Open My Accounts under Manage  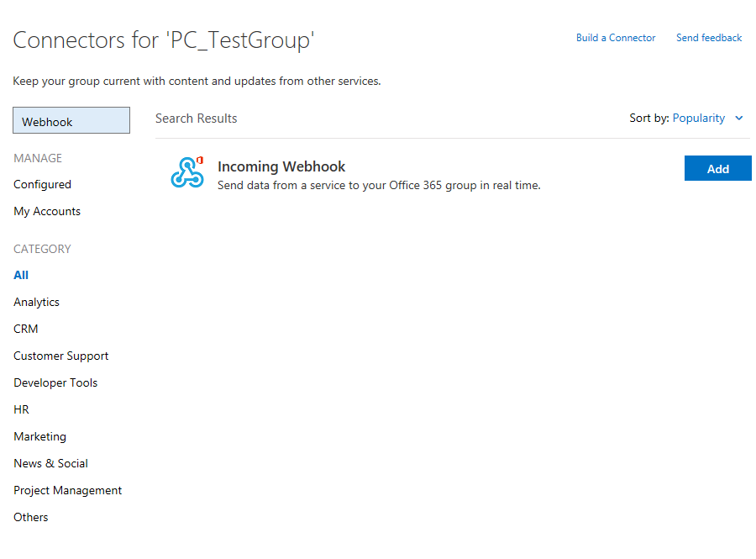(47, 211)
